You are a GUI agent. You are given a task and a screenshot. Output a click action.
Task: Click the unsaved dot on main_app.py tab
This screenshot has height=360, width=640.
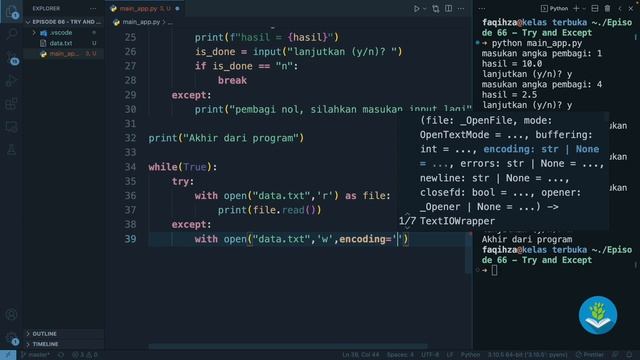[x=177, y=9]
